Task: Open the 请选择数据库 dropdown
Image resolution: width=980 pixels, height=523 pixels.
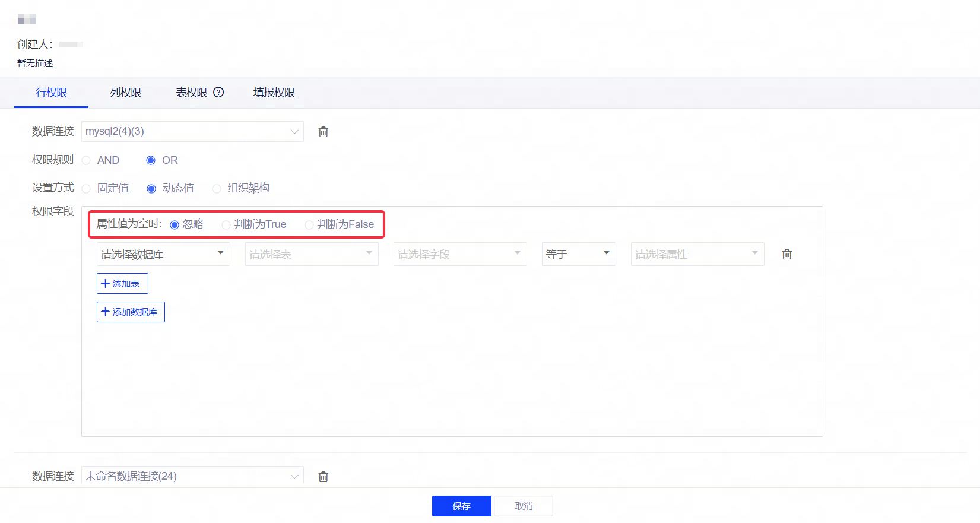Action: pyautogui.click(x=163, y=254)
